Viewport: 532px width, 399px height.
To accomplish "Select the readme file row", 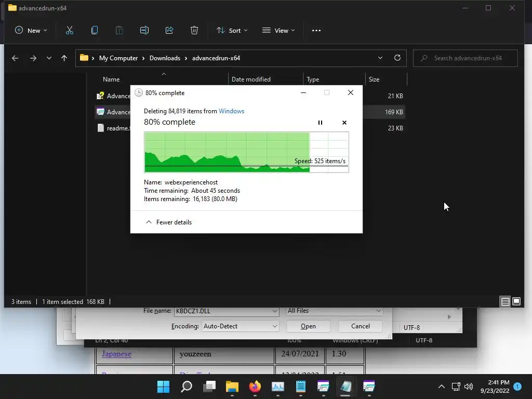I will pos(113,128).
